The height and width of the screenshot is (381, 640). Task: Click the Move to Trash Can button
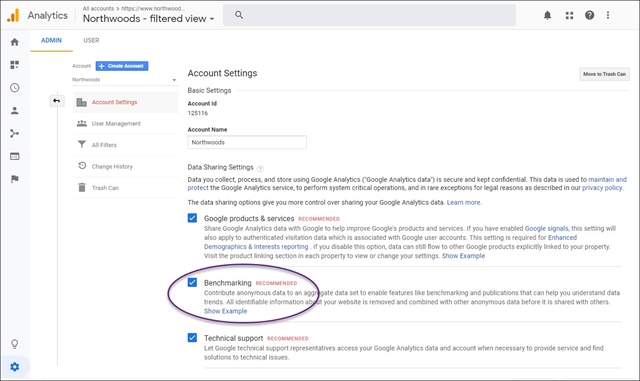pyautogui.click(x=604, y=74)
